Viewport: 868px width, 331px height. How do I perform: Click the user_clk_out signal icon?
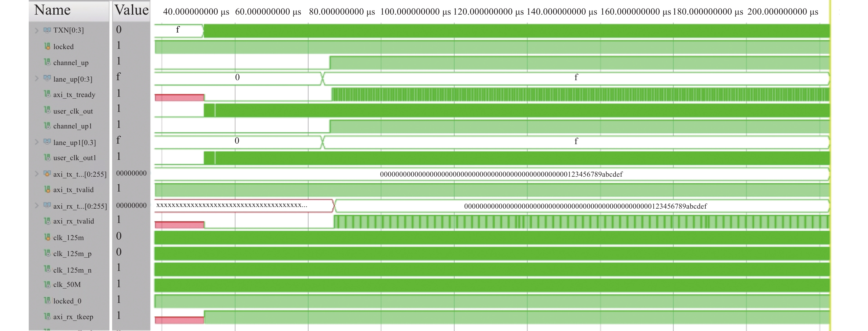click(47, 110)
